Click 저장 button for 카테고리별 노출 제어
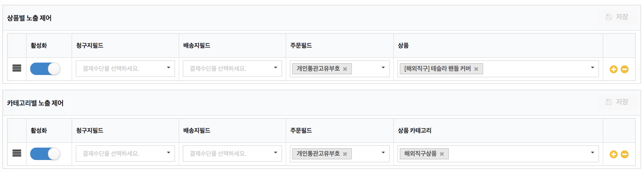644x173 pixels. pos(617,102)
